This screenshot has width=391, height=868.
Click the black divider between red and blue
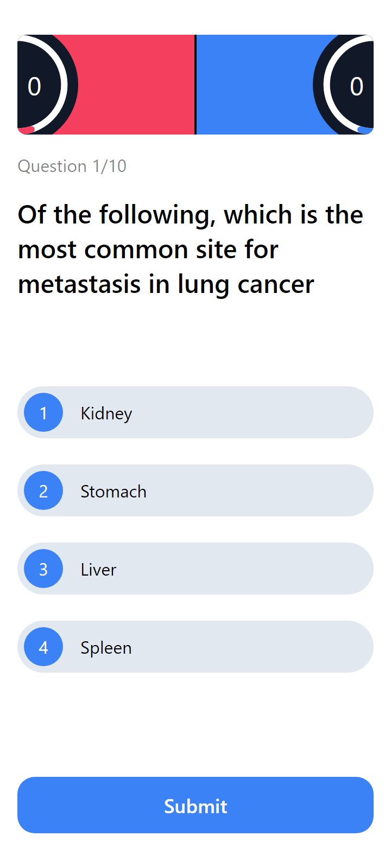195,85
